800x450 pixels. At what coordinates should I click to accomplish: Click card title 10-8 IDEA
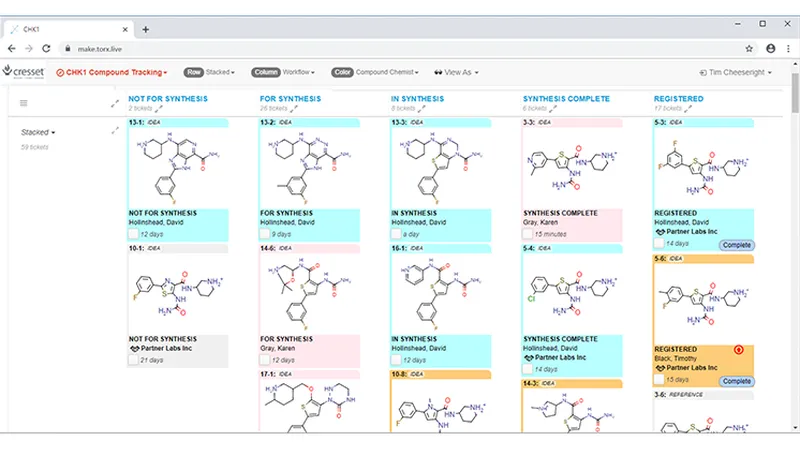click(408, 374)
